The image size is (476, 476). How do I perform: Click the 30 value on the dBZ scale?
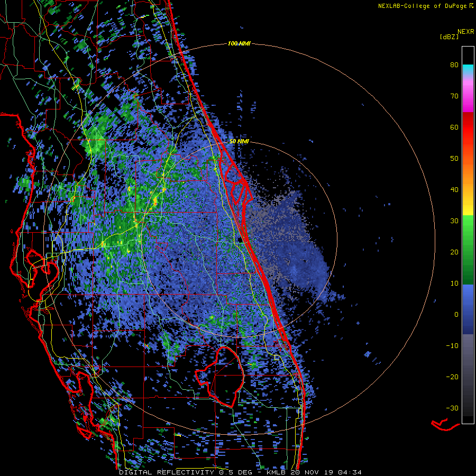coord(454,221)
